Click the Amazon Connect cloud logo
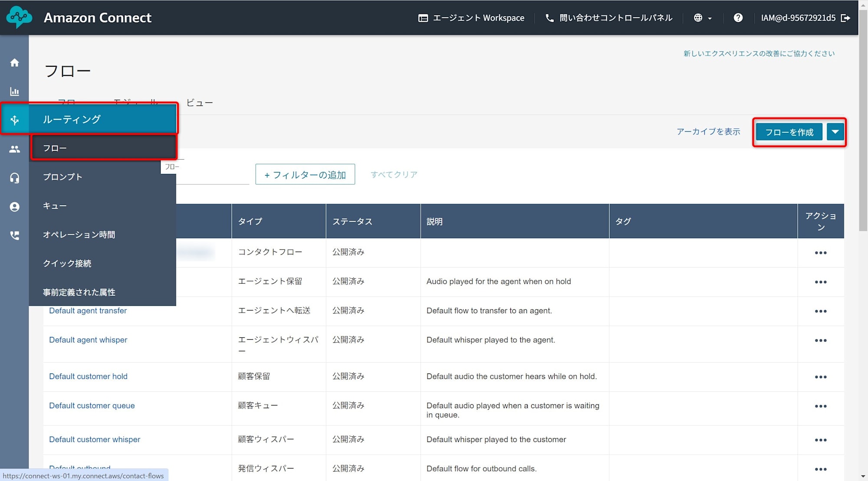Image resolution: width=868 pixels, height=481 pixels. 19,17
